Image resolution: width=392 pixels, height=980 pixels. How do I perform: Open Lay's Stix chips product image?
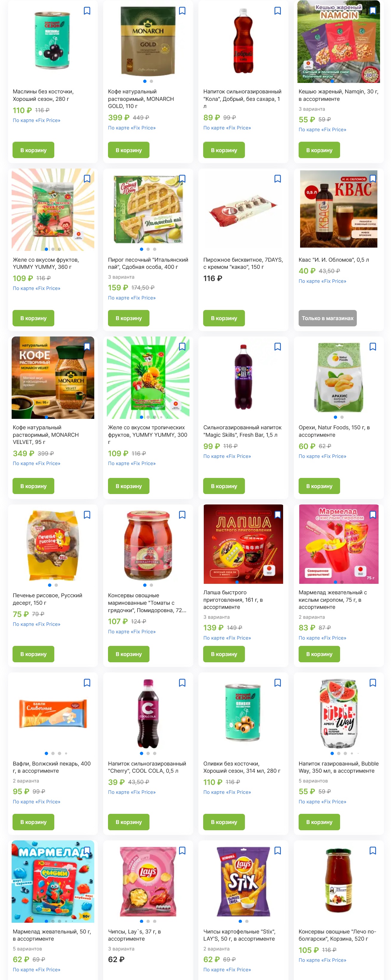(x=243, y=882)
